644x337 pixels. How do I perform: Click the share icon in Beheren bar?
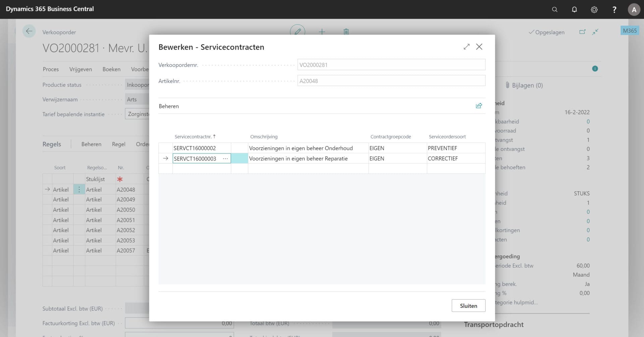click(479, 106)
